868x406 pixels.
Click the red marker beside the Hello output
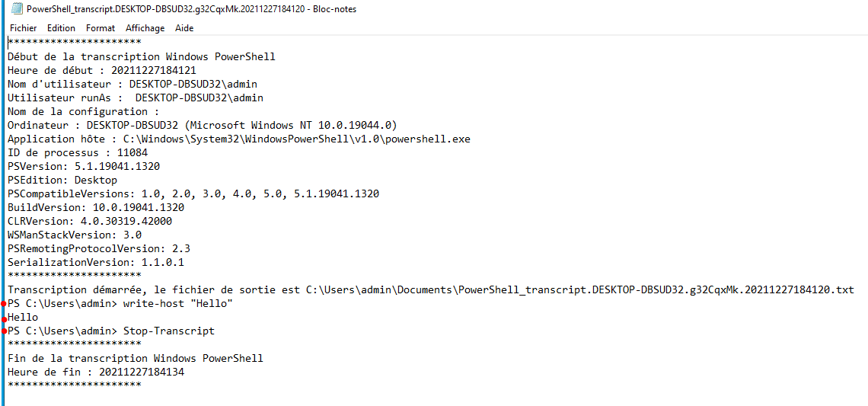point(5,318)
